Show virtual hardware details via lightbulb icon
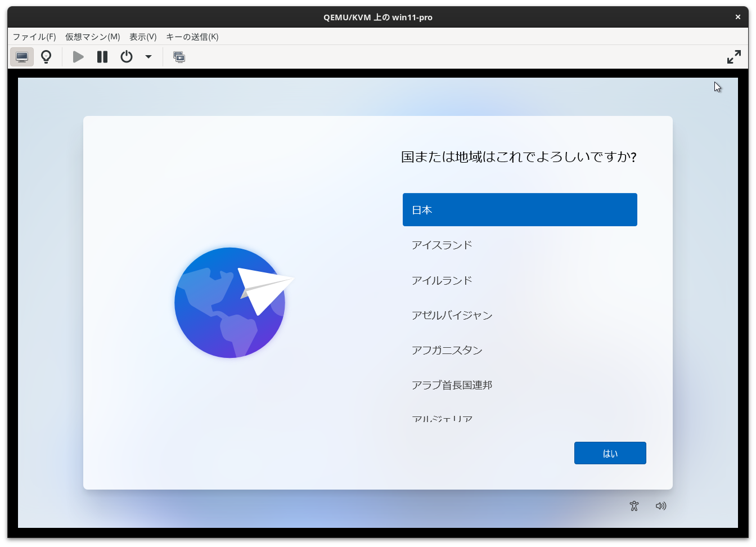756x547 pixels. pos(46,56)
